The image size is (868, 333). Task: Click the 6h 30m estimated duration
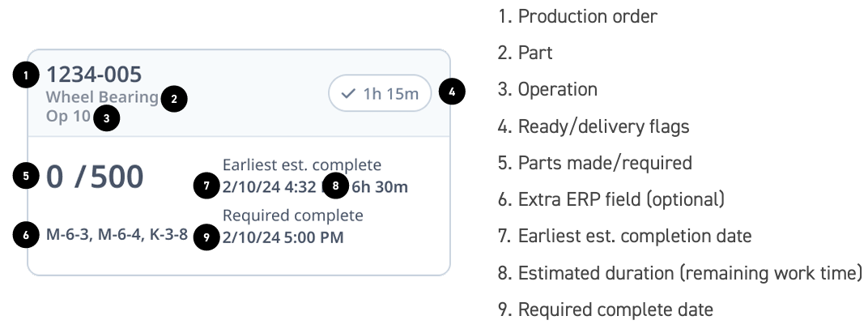pyautogui.click(x=380, y=186)
